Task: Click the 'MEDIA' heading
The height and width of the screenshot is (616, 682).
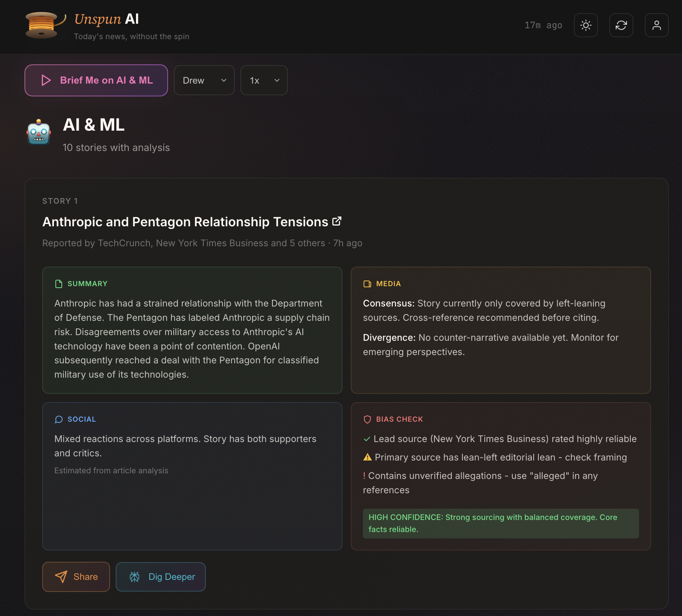Action: pyautogui.click(x=388, y=284)
